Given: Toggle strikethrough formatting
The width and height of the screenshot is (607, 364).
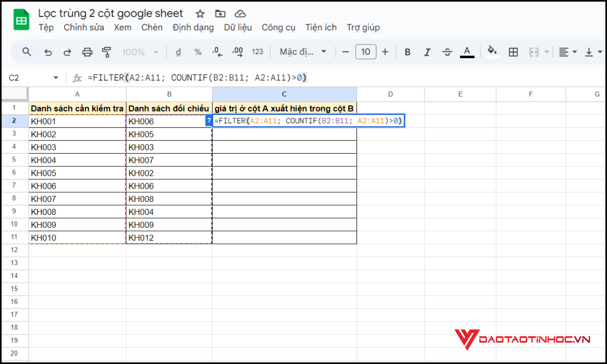Looking at the screenshot, I should (x=447, y=52).
